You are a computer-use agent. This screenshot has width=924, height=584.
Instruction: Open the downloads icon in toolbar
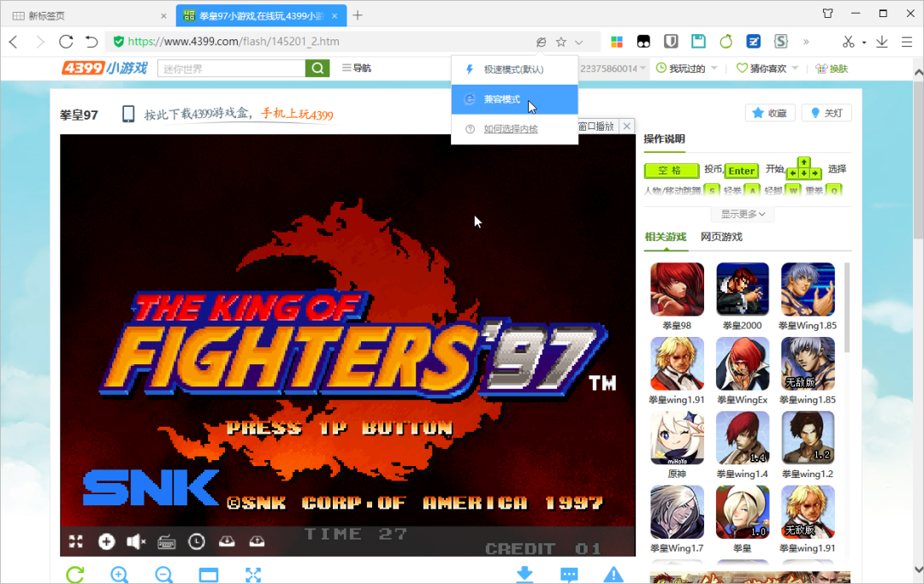click(x=881, y=42)
